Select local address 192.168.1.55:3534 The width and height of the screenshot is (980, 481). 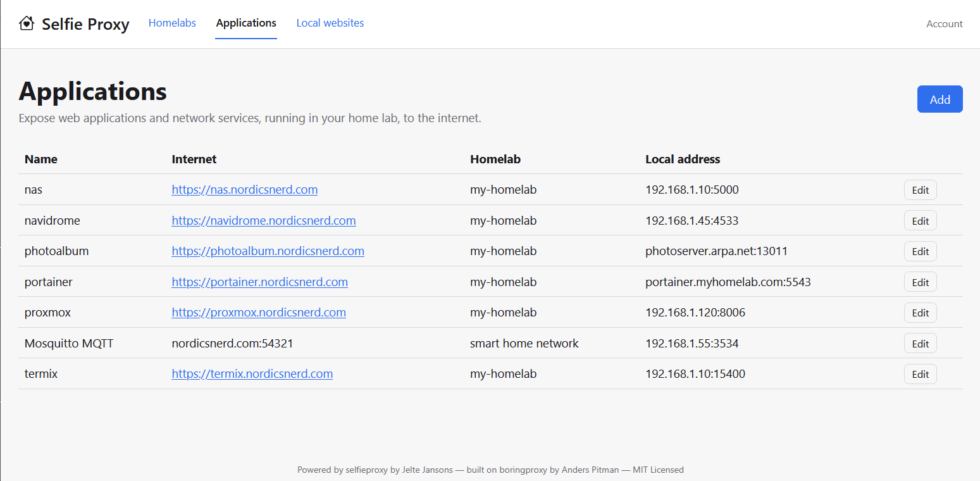coord(692,344)
